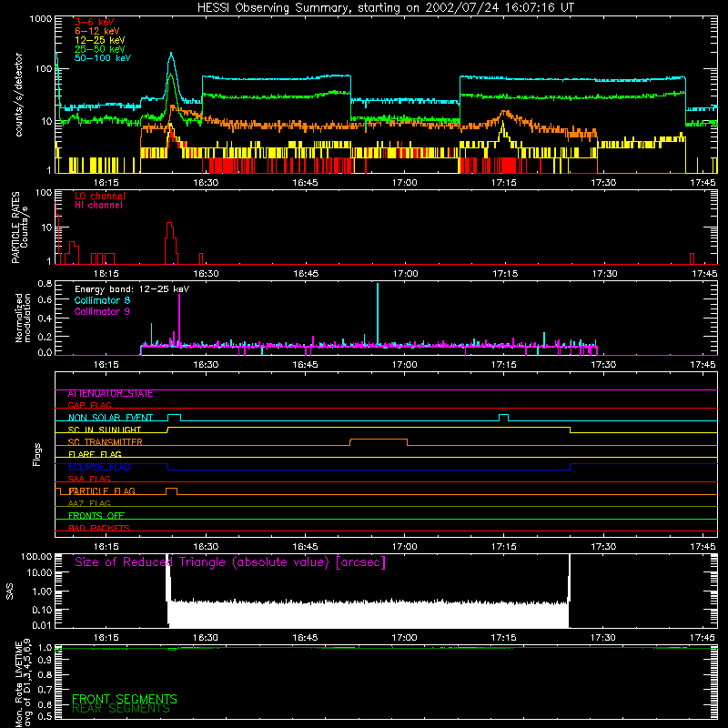Viewport: 728px width, 728px height.
Task: Click the BAD_PACKETS flag label
Action: pyautogui.click(x=99, y=528)
